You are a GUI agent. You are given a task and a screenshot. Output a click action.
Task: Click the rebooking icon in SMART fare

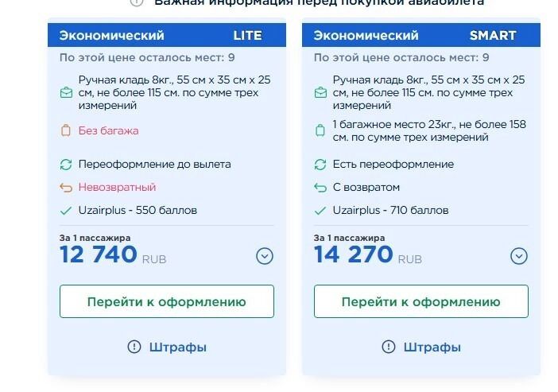(x=320, y=165)
